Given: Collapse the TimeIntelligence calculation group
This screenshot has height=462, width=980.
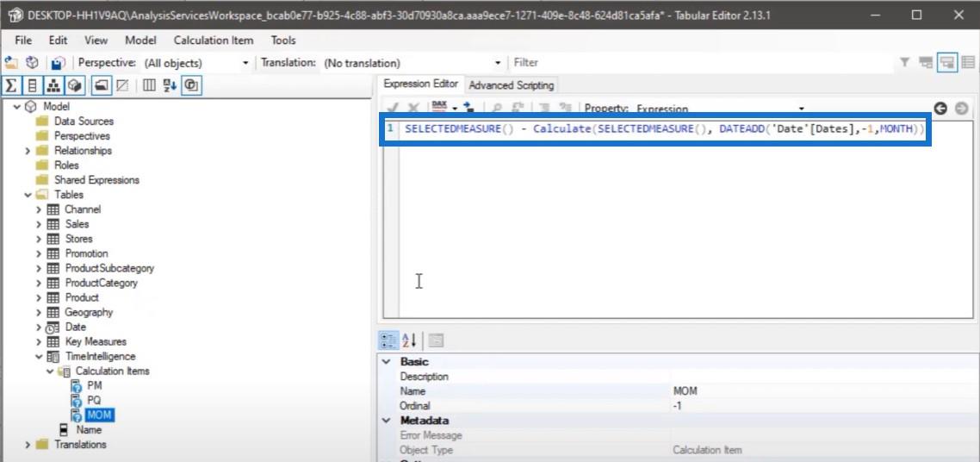Looking at the screenshot, I should click(x=39, y=356).
